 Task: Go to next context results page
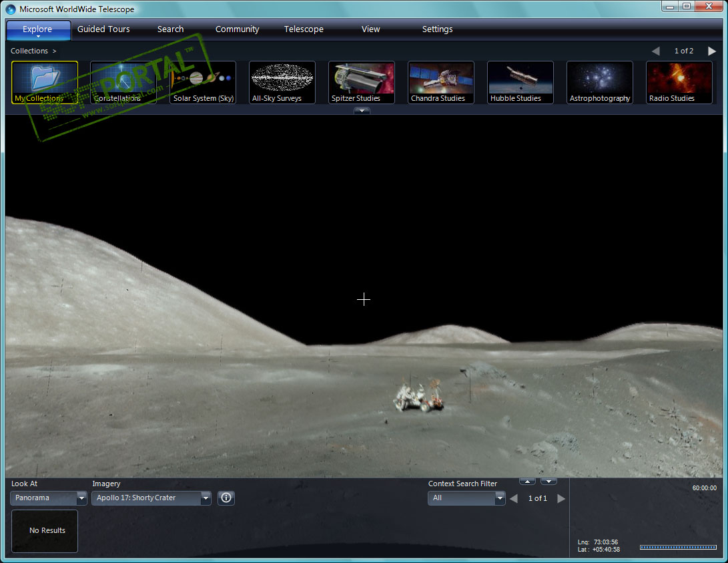pos(561,498)
